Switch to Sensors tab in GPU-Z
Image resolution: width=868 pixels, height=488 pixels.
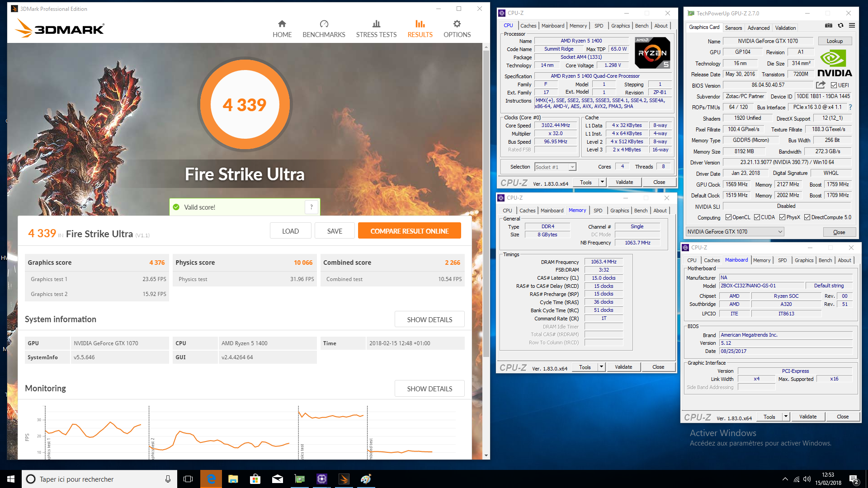click(x=733, y=28)
